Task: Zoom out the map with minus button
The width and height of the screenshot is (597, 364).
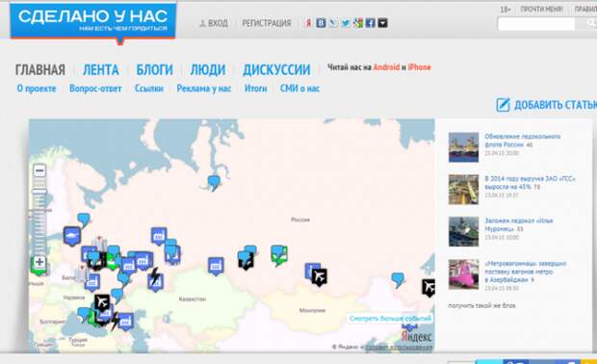Action: 39,170
